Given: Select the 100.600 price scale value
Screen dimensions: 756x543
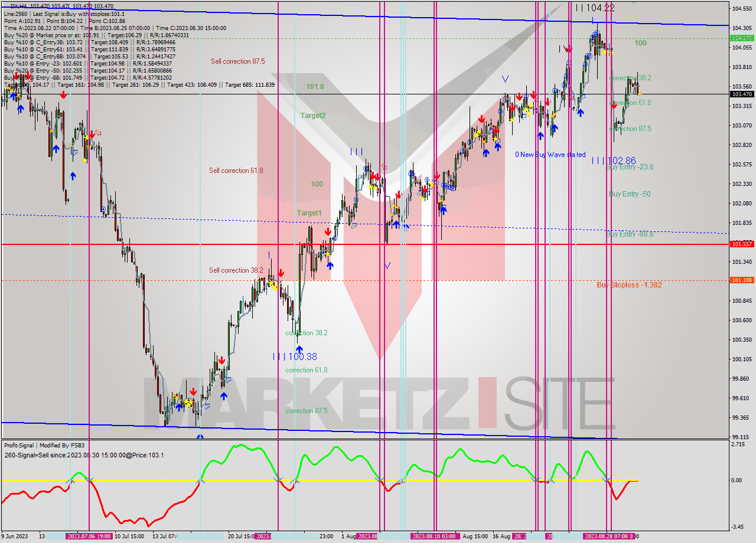Looking at the screenshot, I should click(x=742, y=320).
